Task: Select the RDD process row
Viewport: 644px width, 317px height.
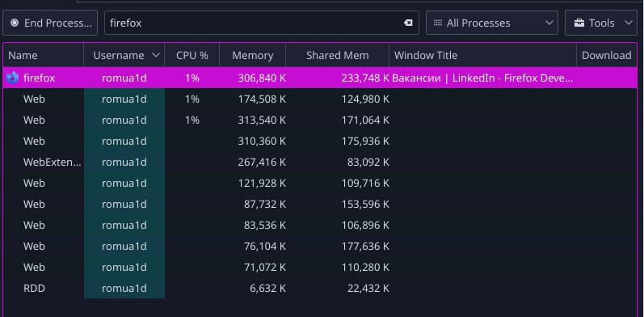Action: click(x=320, y=288)
